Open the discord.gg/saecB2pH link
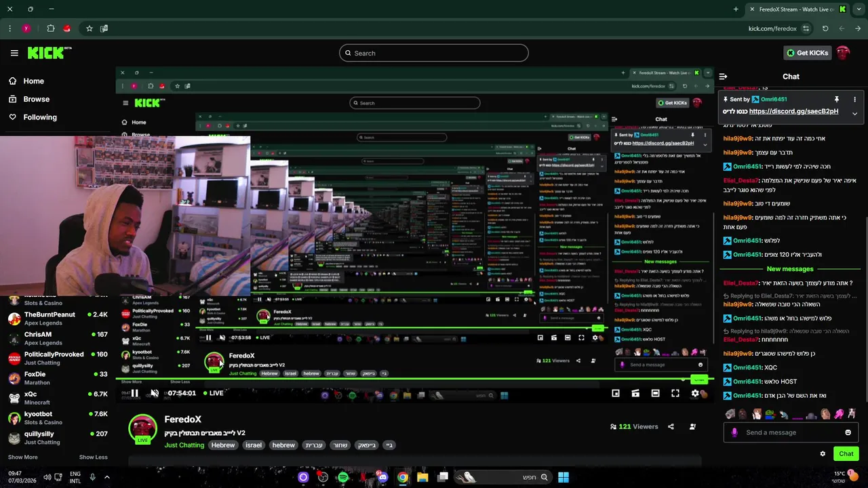The height and width of the screenshot is (488, 868). (x=793, y=111)
